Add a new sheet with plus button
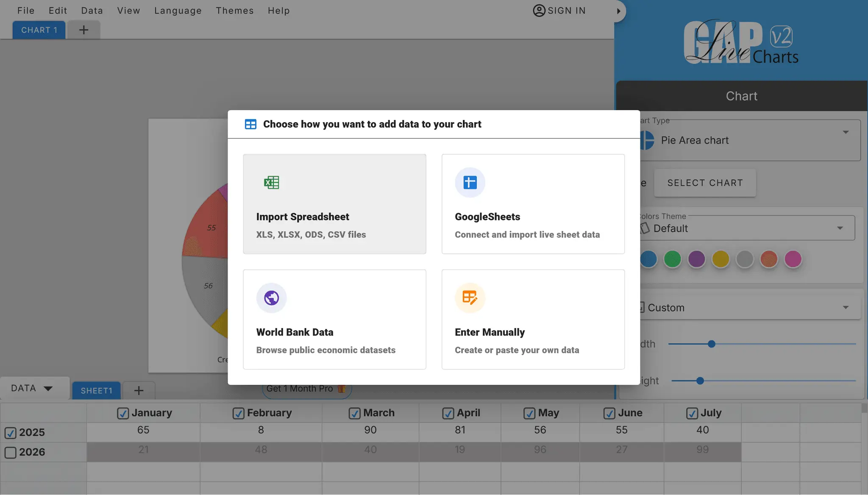 pyautogui.click(x=139, y=390)
